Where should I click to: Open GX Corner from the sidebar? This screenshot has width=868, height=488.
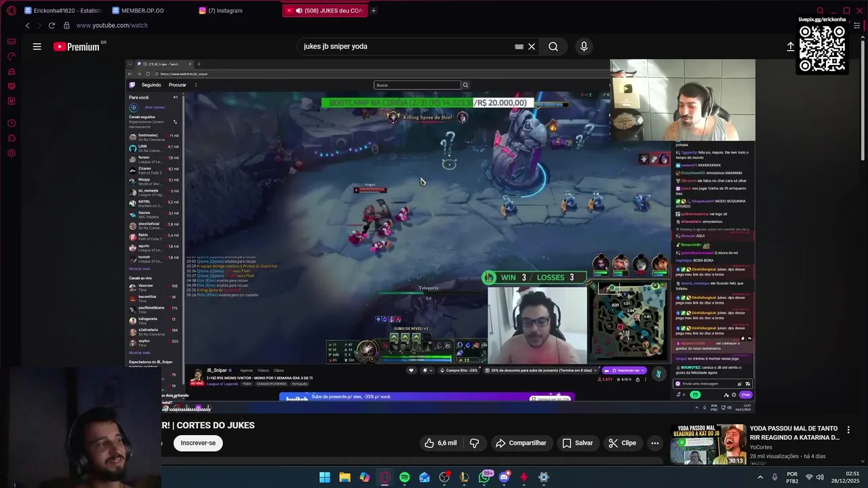coord(11,41)
